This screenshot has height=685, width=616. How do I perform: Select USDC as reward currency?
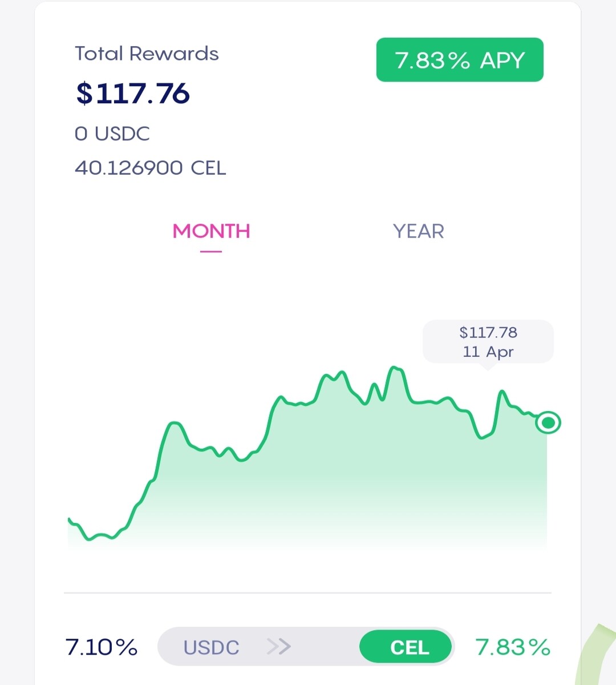coord(211,647)
